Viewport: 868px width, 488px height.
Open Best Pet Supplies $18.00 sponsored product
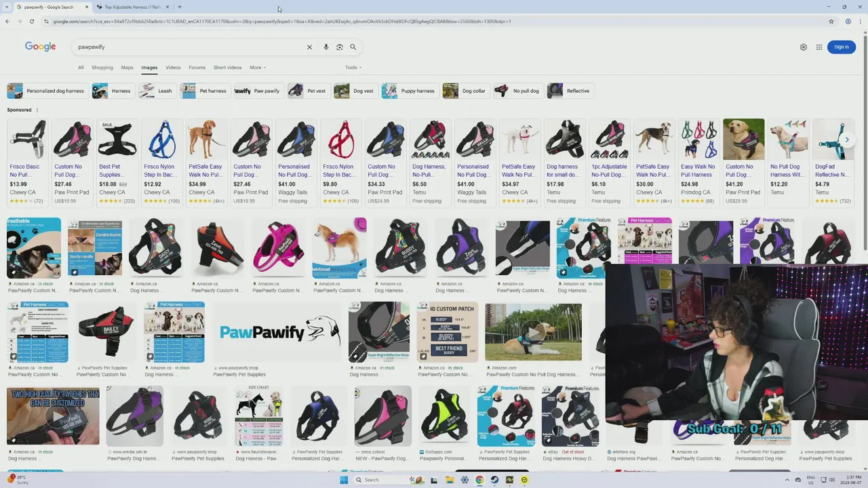(x=117, y=162)
